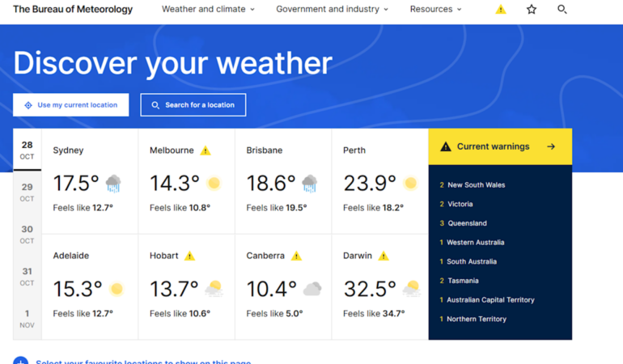
Task: Click the Canberra warning triangle icon
Action: click(x=296, y=256)
